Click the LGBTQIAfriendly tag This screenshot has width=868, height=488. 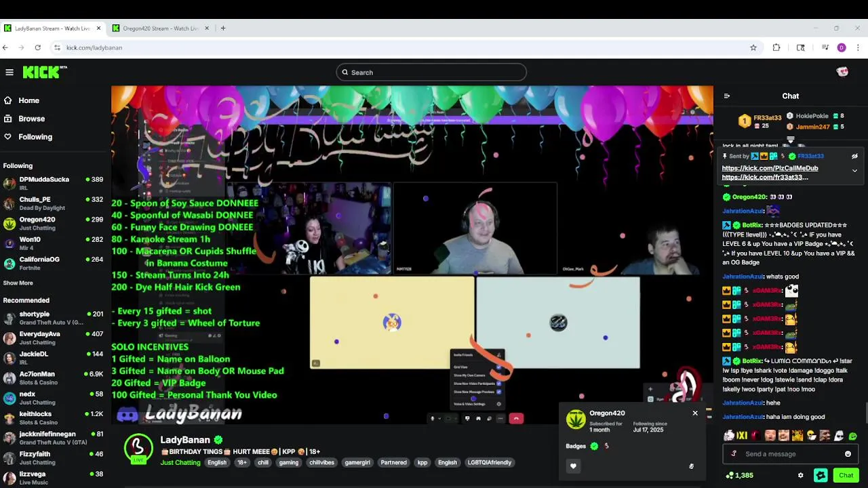point(490,463)
